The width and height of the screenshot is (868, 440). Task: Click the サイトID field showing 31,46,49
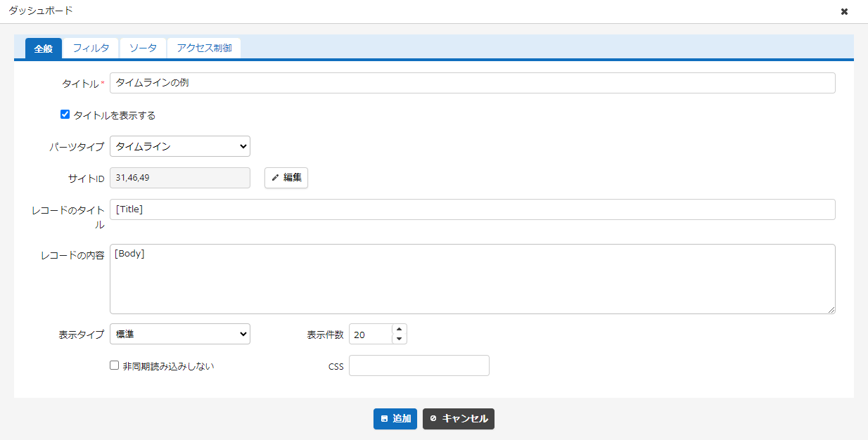coord(180,178)
